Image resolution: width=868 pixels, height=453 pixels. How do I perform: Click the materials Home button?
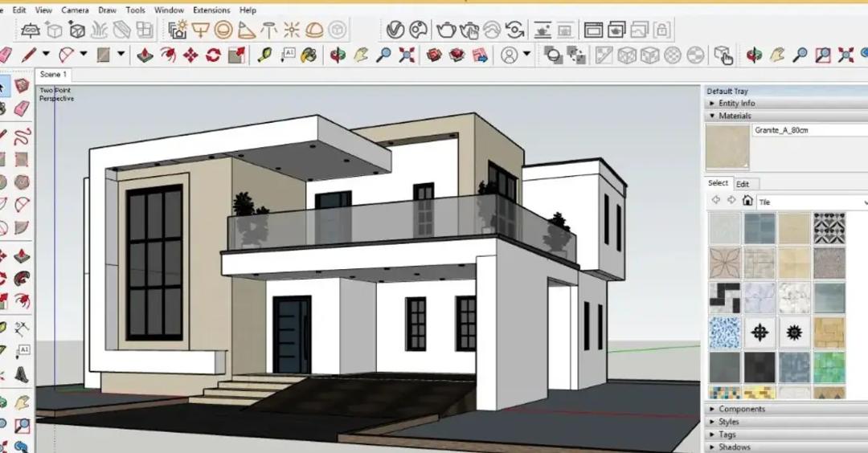(x=747, y=201)
